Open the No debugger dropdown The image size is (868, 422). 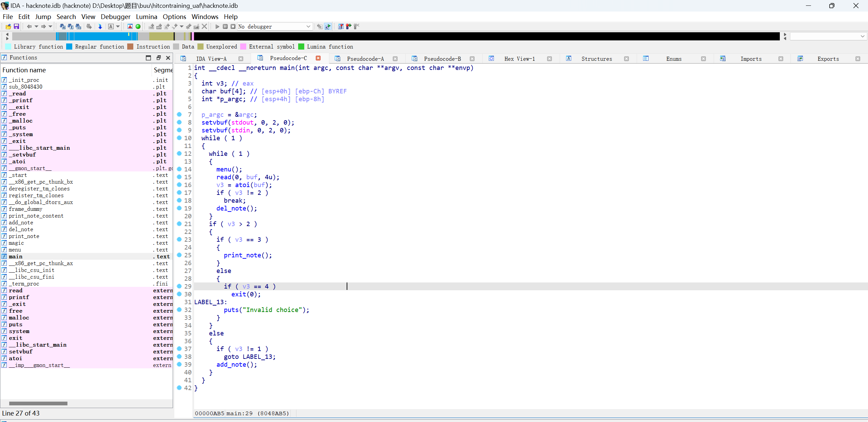point(274,26)
